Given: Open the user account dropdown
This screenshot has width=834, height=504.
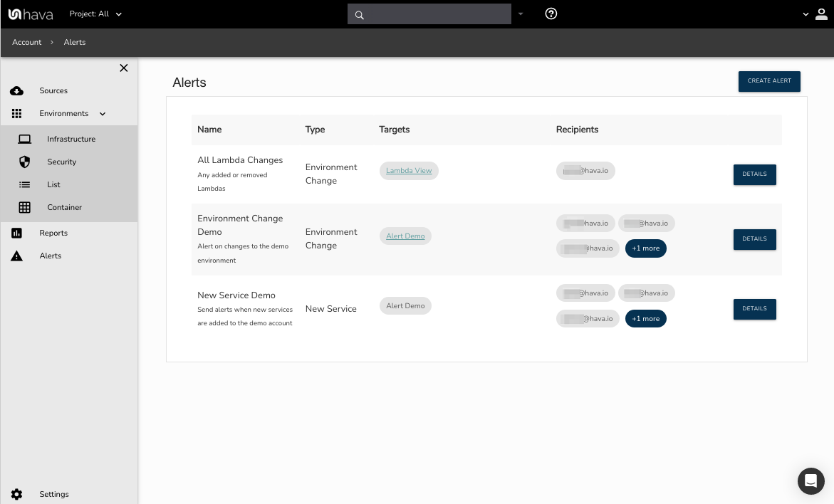Looking at the screenshot, I should (x=815, y=14).
